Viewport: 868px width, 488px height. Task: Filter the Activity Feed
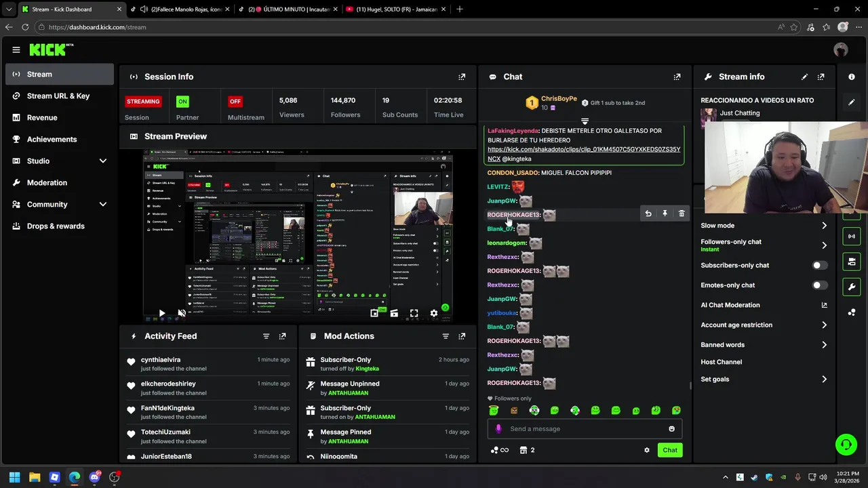266,336
